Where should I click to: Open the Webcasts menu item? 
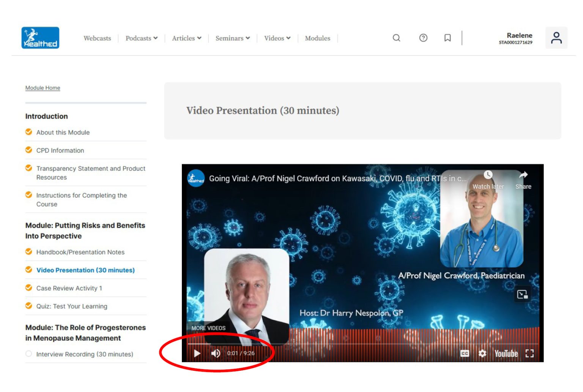(97, 38)
